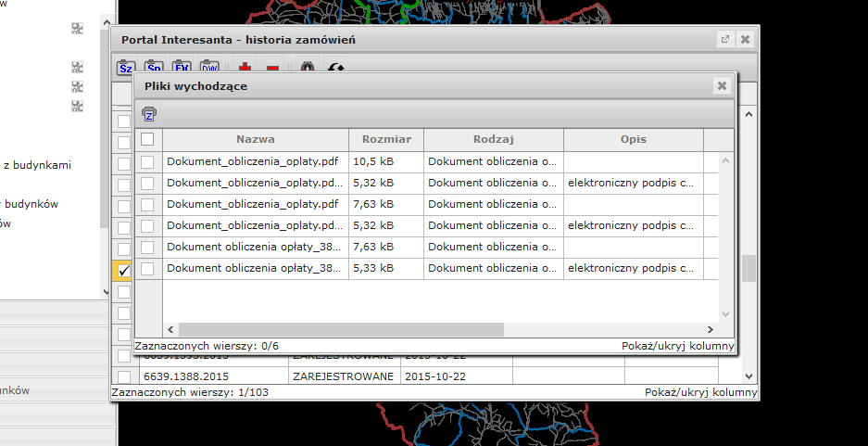Check the box for the 5,33 kB file
The width and height of the screenshot is (868, 446).
[147, 269]
